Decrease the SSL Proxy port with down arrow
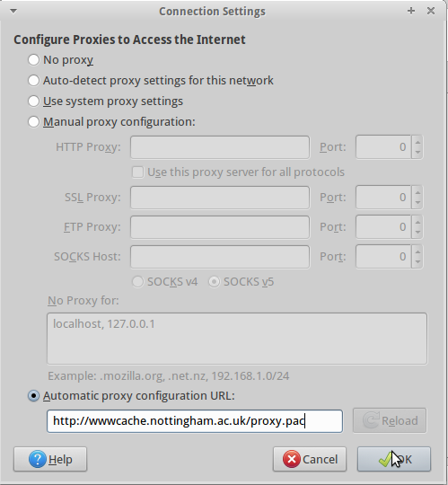The image size is (448, 485). (x=417, y=202)
